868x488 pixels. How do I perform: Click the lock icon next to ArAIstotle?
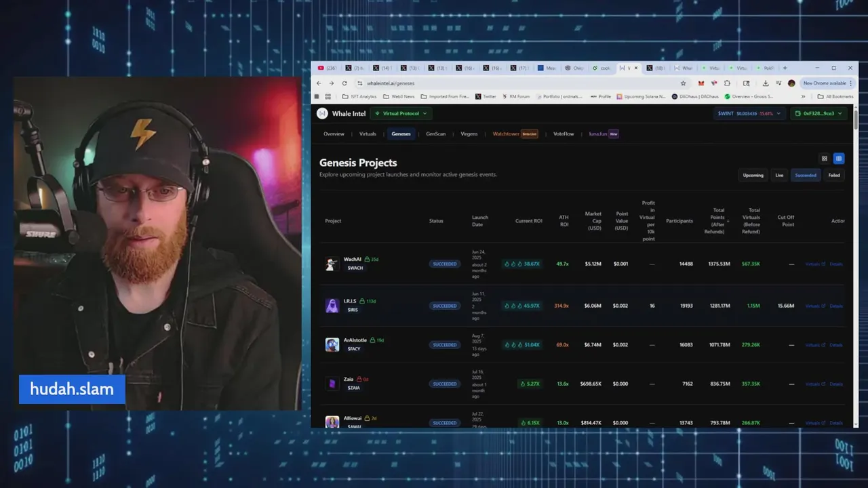click(x=372, y=340)
